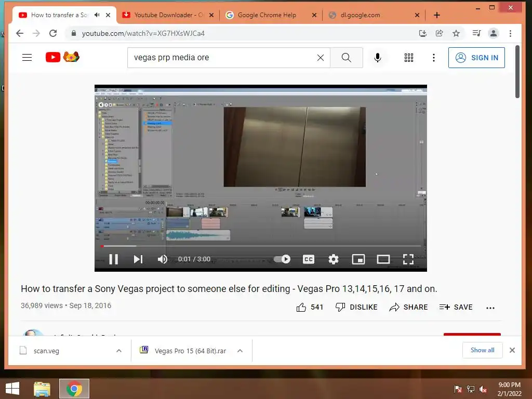Click the DISLIKE button
This screenshot has height=399, width=532.
356,307
